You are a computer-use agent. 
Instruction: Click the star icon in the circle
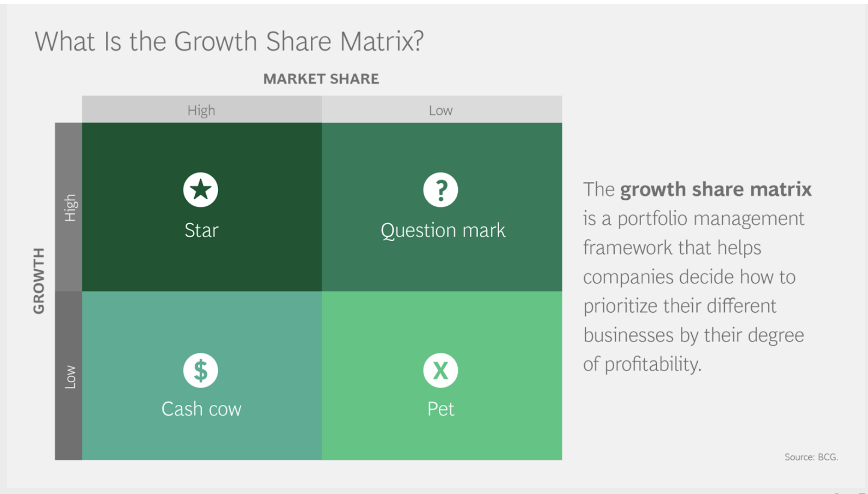pyautogui.click(x=201, y=190)
